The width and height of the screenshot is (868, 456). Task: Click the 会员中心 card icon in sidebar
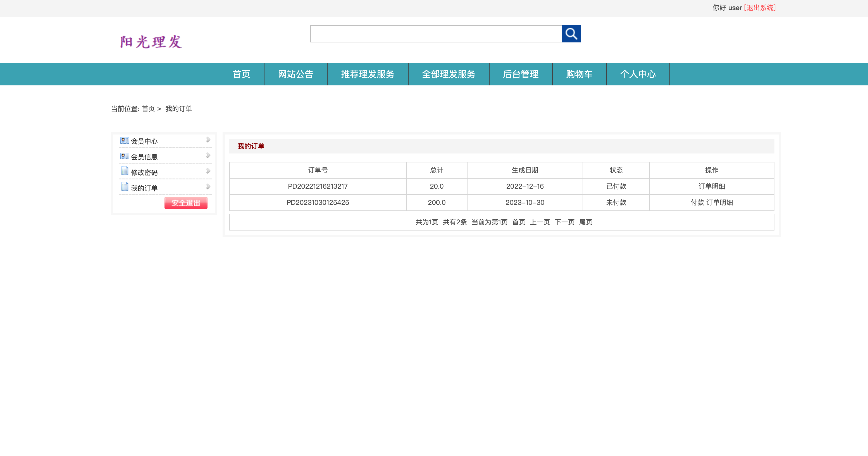[124, 140]
